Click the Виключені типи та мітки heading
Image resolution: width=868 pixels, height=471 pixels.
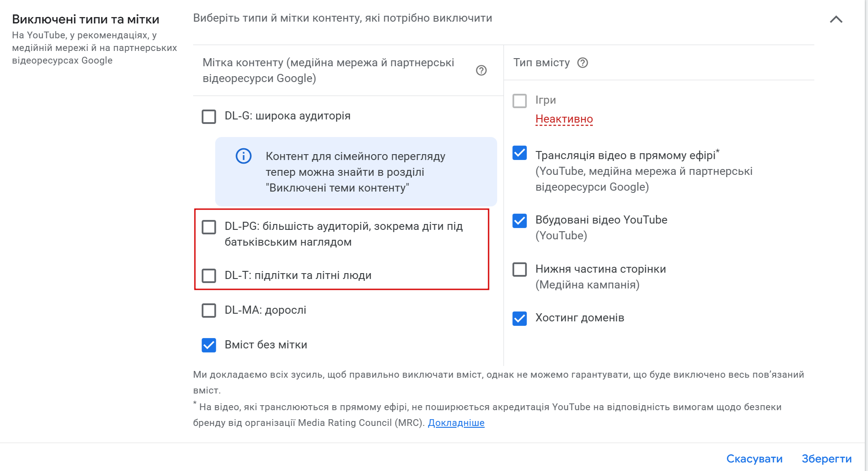pyautogui.click(x=86, y=19)
